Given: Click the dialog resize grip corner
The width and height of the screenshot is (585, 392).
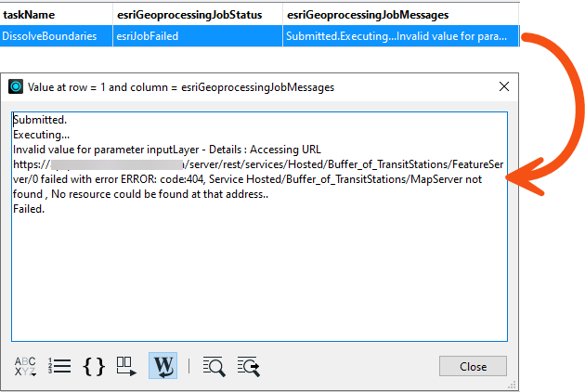Looking at the screenshot, I should click(513, 385).
